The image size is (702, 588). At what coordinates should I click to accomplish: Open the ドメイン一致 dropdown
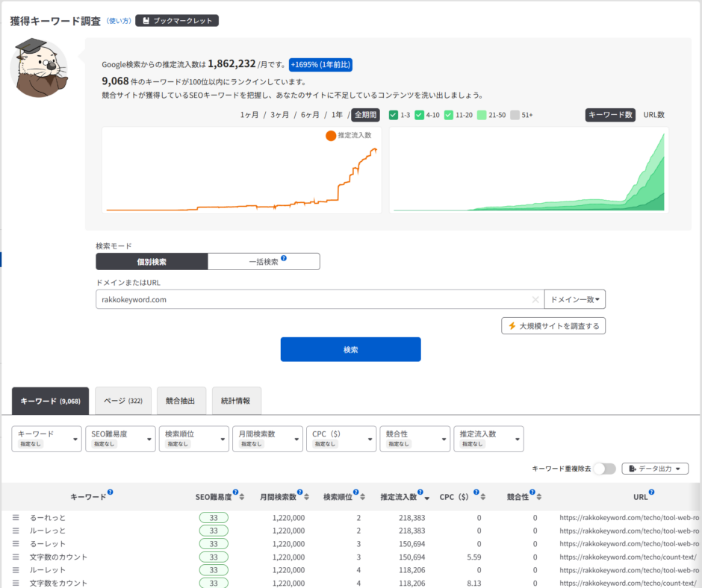(x=574, y=299)
